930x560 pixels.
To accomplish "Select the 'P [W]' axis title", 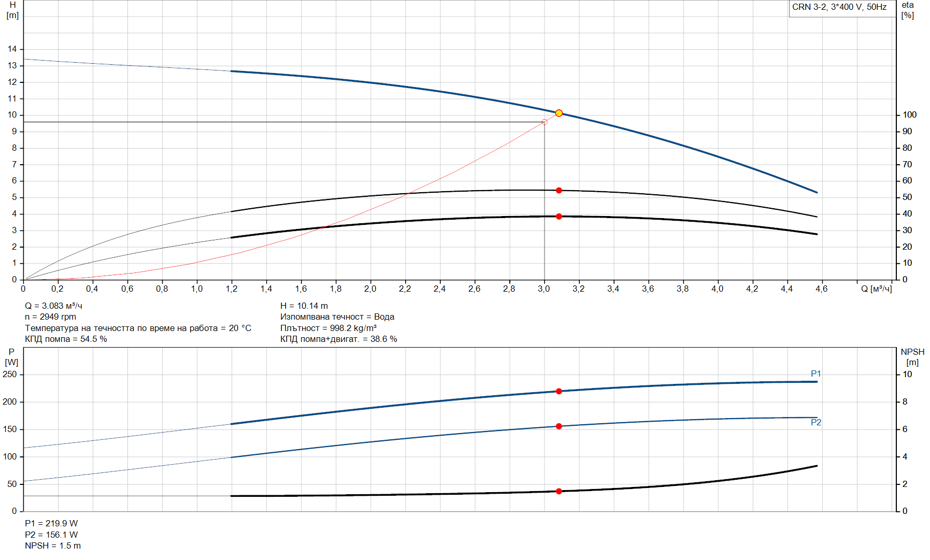I will click(11, 357).
